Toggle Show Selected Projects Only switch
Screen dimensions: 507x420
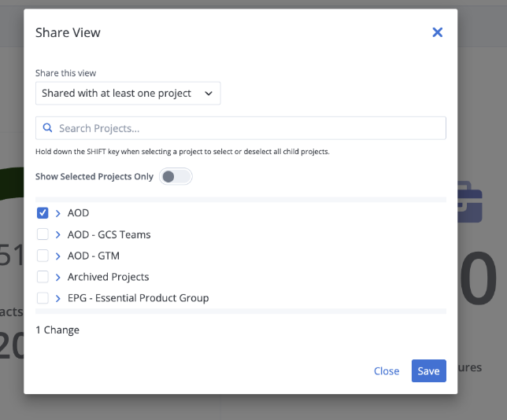coord(175,176)
